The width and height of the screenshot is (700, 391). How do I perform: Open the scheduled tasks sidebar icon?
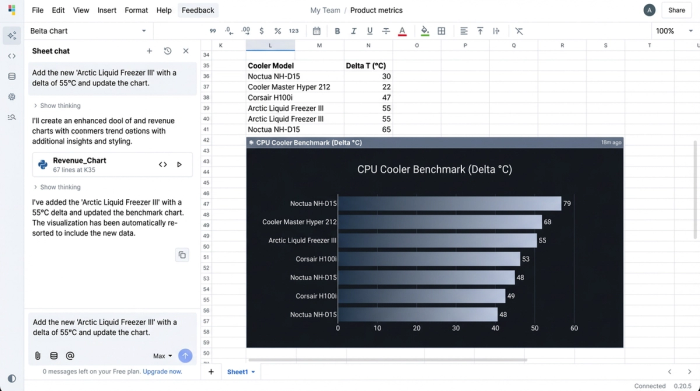click(x=12, y=97)
